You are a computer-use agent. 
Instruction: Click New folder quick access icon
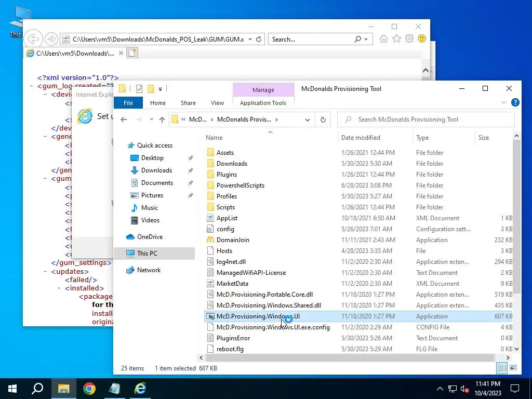(x=151, y=89)
